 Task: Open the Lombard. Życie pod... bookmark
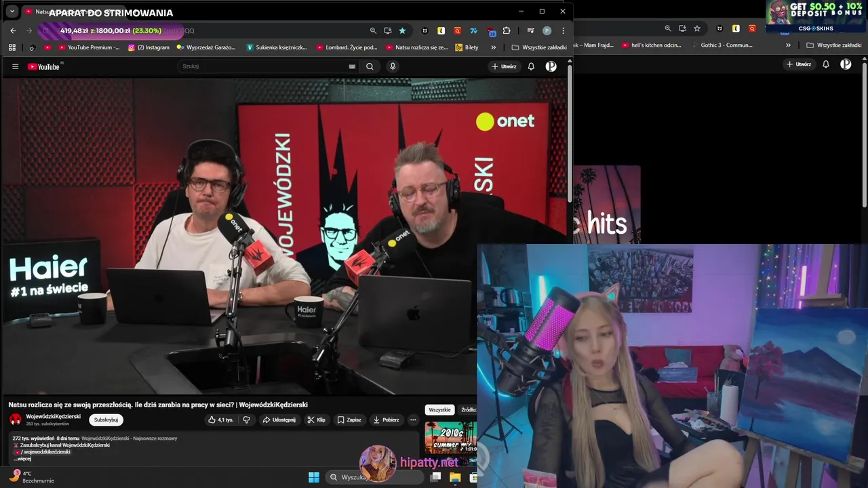(x=347, y=47)
